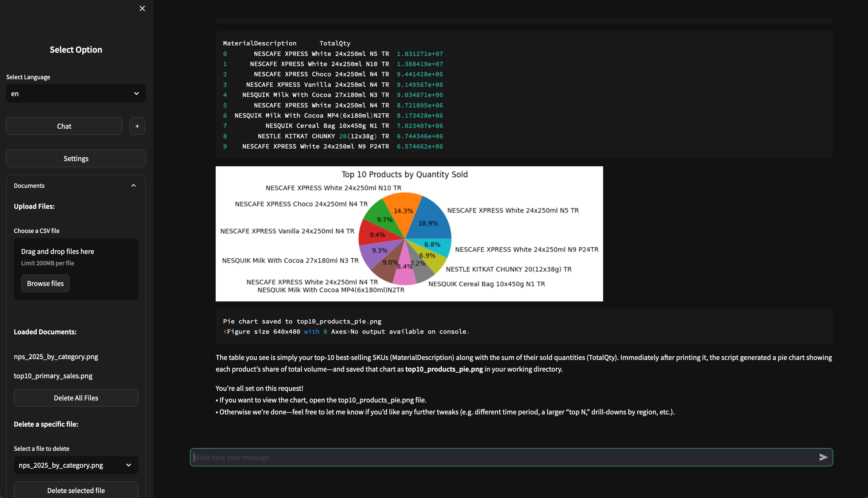This screenshot has height=498, width=868.
Task: Click the Delete All Files button
Action: [76, 398]
